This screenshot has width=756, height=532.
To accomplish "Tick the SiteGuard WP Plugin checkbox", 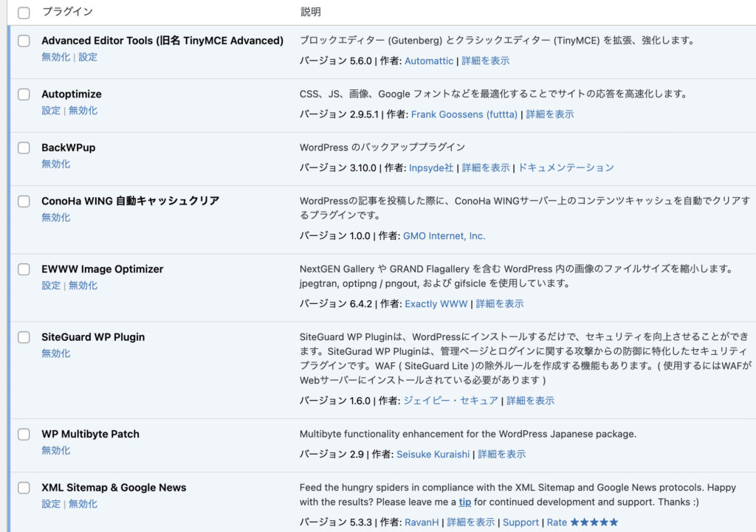I will pyautogui.click(x=24, y=337).
